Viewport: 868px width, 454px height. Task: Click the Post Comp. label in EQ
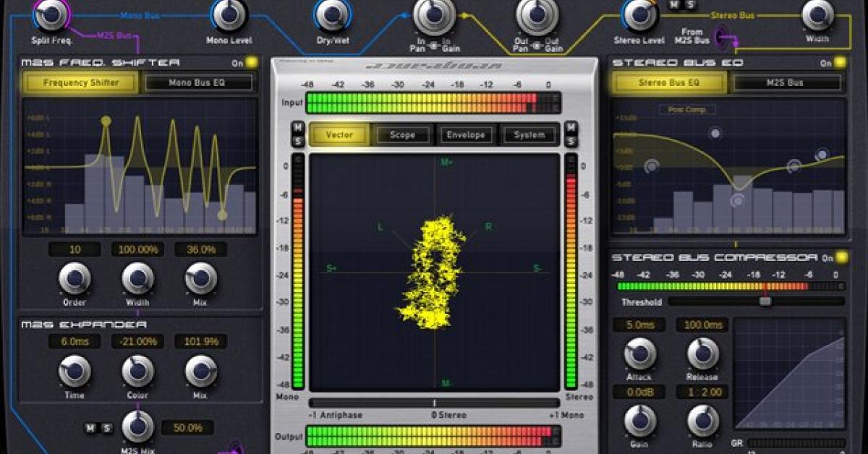coord(686,110)
